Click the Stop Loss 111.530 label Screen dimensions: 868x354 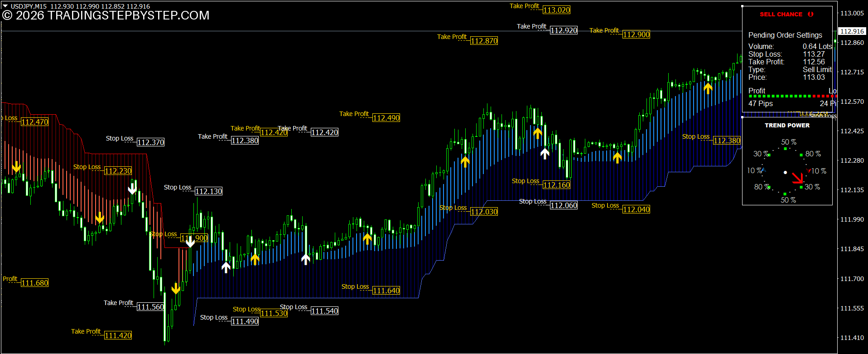pos(260,311)
